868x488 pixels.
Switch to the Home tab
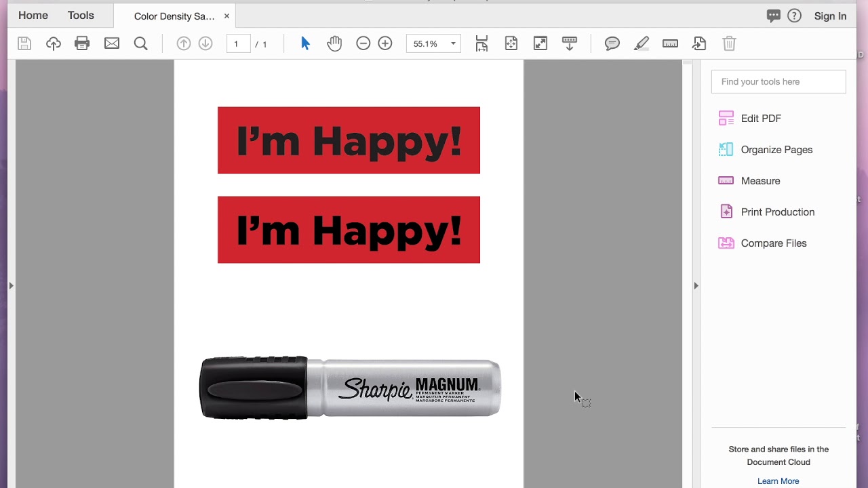tap(33, 15)
